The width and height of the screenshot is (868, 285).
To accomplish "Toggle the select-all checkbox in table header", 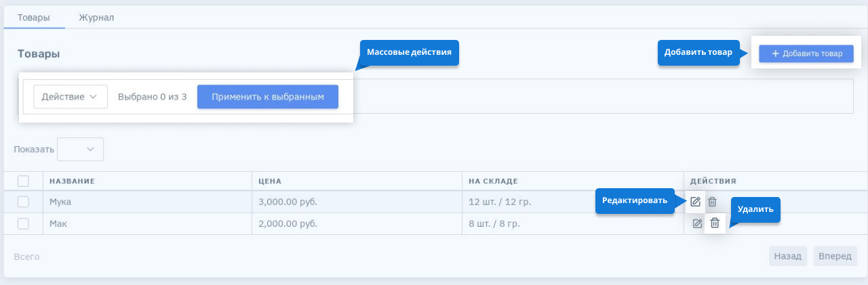I will click(x=23, y=181).
